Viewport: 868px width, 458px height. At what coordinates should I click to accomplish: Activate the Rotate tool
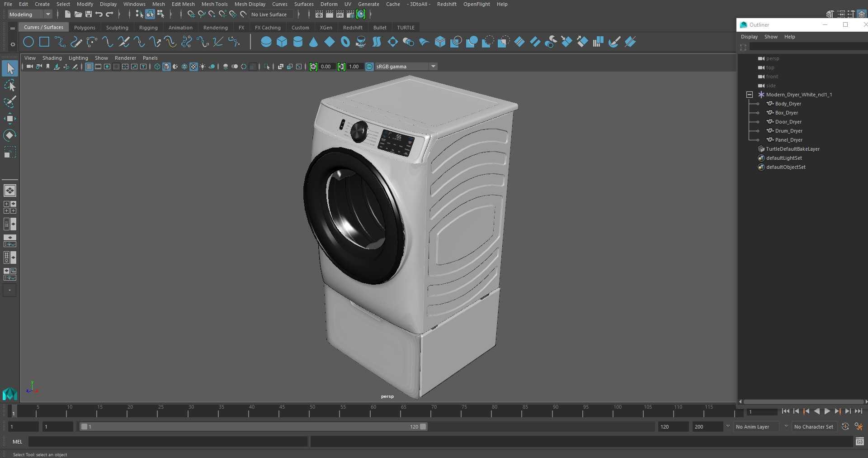pyautogui.click(x=10, y=135)
